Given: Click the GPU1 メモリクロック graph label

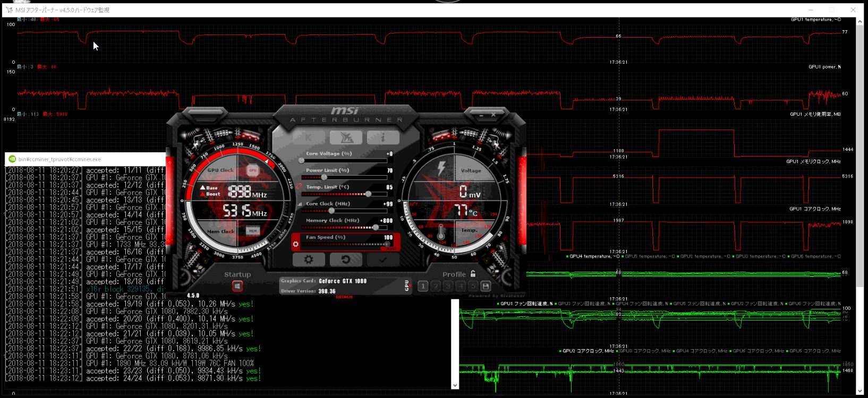Looking at the screenshot, I should click(813, 161).
